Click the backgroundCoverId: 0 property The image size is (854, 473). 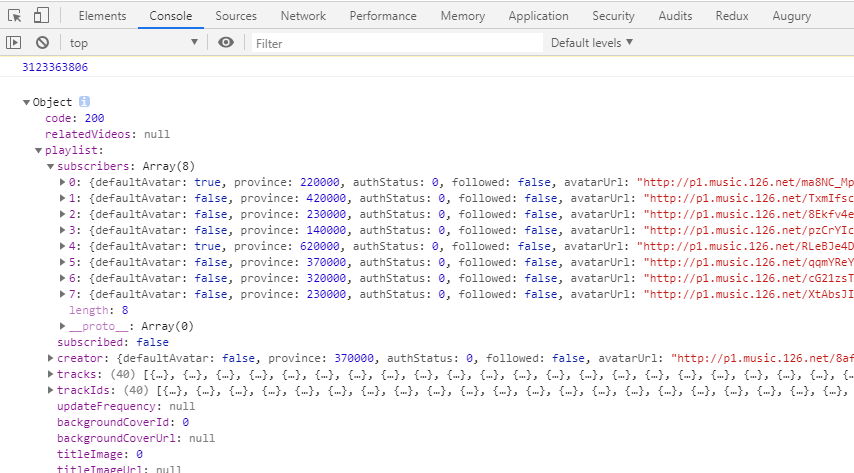(123, 422)
